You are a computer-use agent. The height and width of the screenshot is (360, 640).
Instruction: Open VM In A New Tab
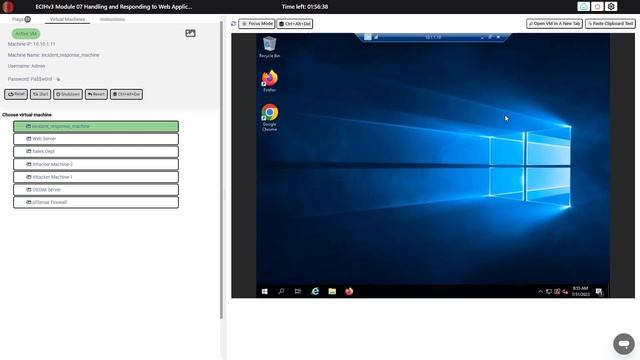pos(554,24)
